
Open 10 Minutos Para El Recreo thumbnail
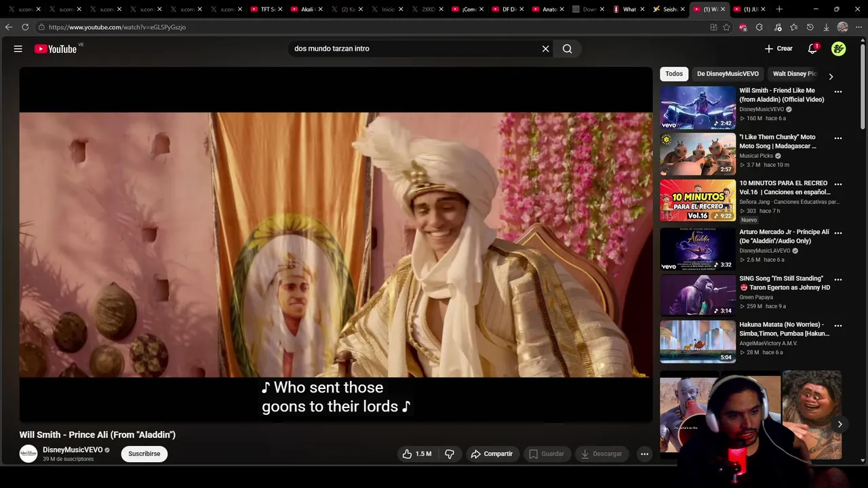click(x=698, y=201)
